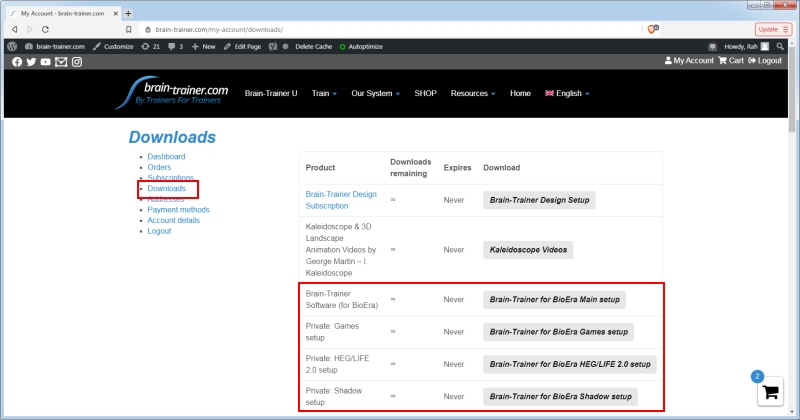800x420 pixels.
Task: Open My Account top link
Action: point(689,60)
